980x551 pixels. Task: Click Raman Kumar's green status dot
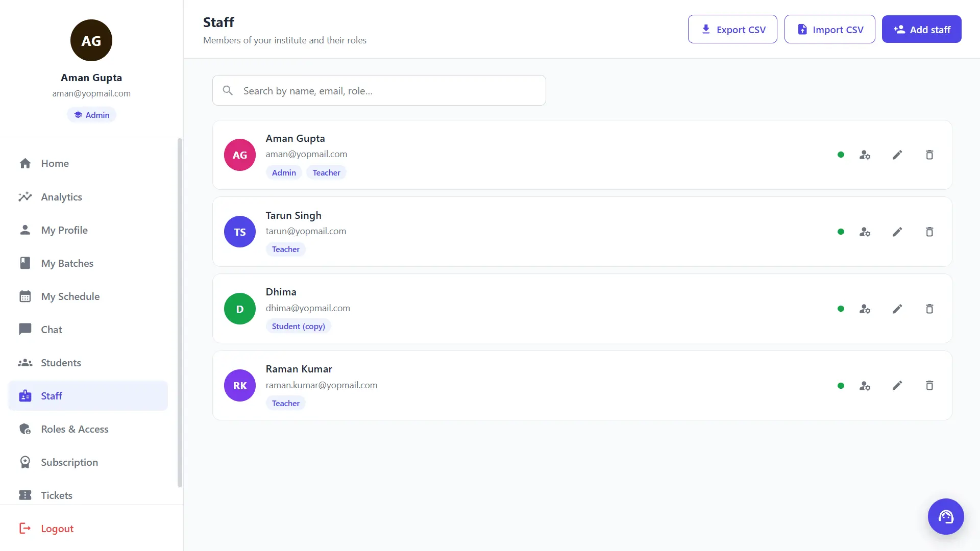[841, 386]
